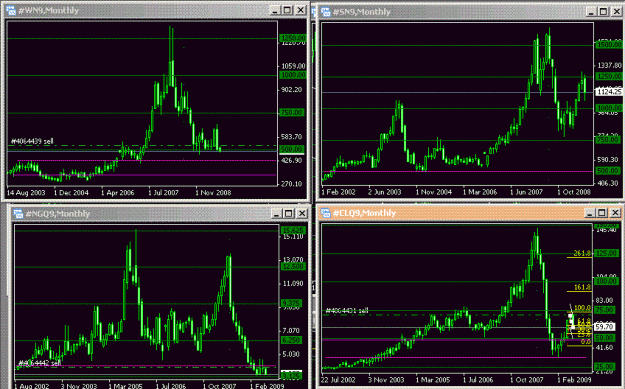Viewport: 625px width, 389px height.
Task: Activate the #SN9,Monthly window title
Action: point(362,12)
